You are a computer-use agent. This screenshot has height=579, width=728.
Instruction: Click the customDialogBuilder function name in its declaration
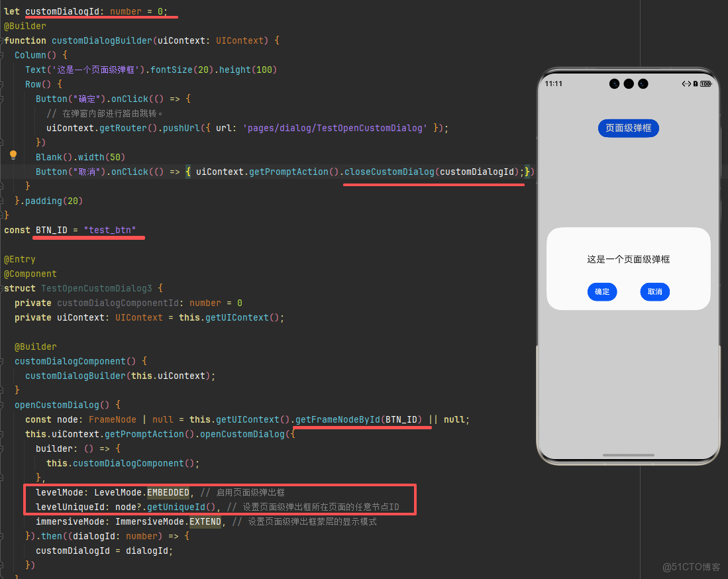[101, 41]
